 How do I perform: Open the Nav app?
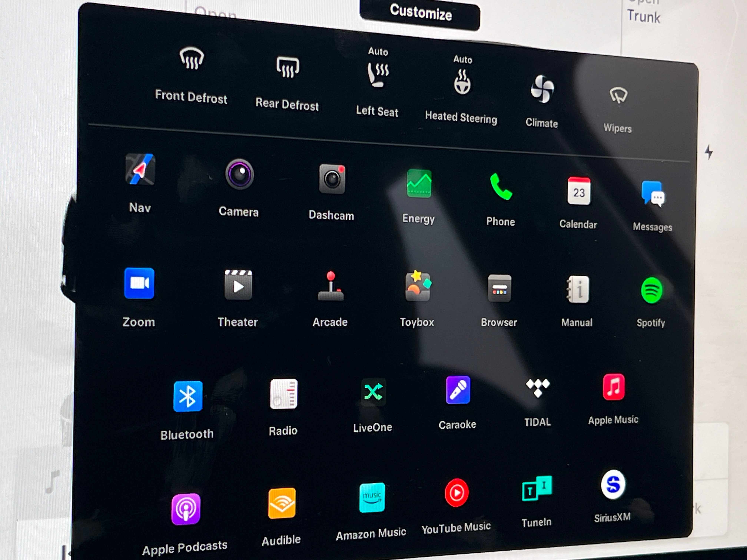tap(140, 169)
